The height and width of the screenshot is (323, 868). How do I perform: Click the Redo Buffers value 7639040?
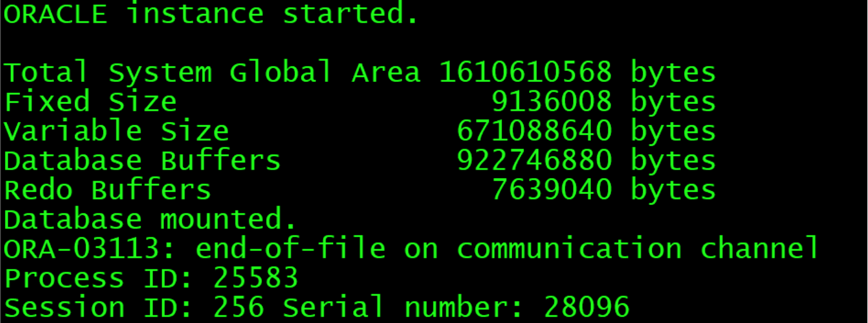tap(551, 190)
